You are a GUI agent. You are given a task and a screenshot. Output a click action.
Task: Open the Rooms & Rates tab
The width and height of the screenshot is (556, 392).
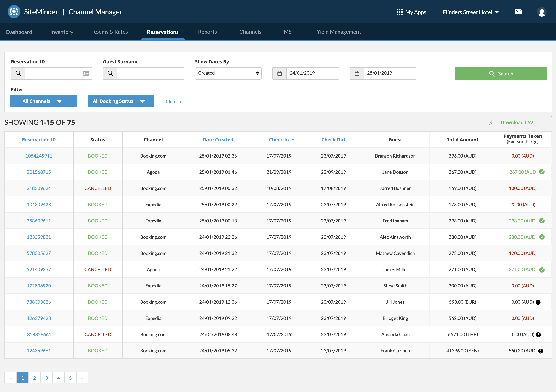tap(110, 32)
